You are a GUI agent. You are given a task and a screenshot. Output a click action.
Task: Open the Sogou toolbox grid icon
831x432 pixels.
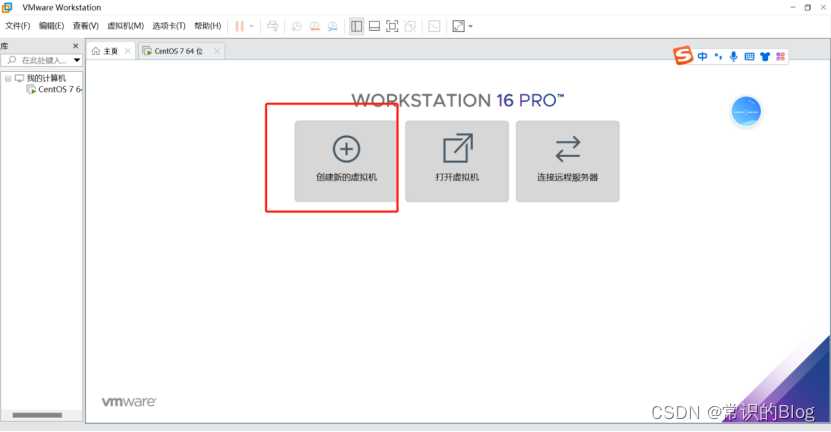click(780, 56)
